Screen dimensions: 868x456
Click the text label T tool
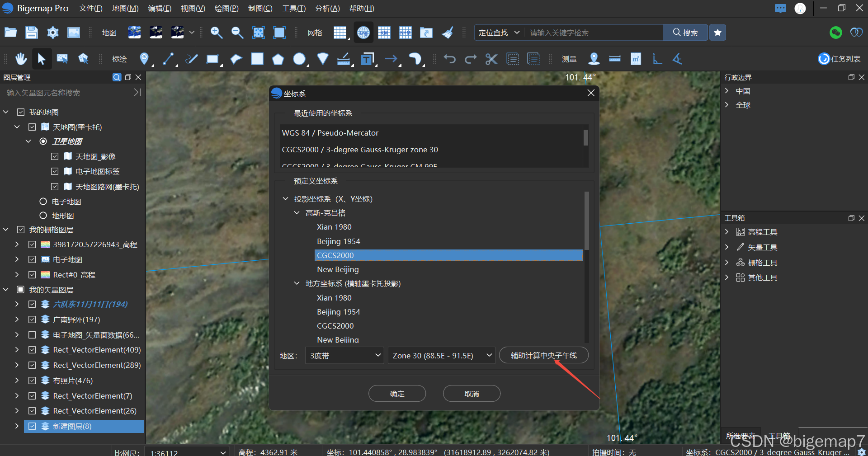[x=367, y=59]
